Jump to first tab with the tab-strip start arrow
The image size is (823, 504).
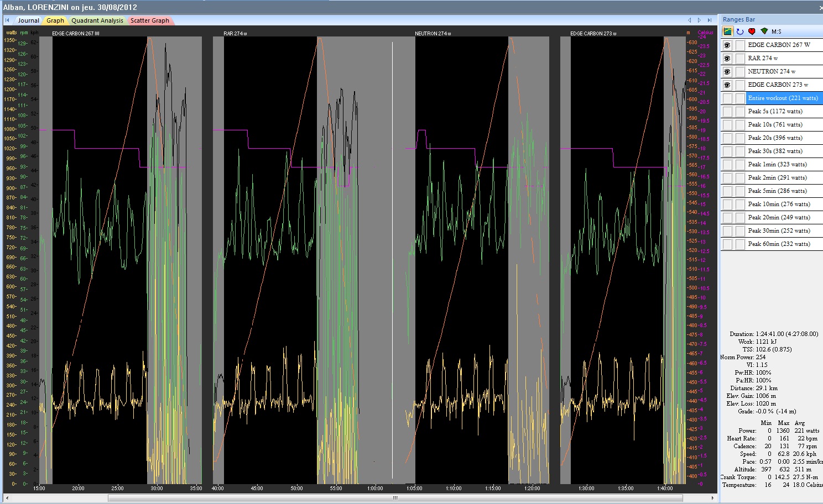[7, 20]
